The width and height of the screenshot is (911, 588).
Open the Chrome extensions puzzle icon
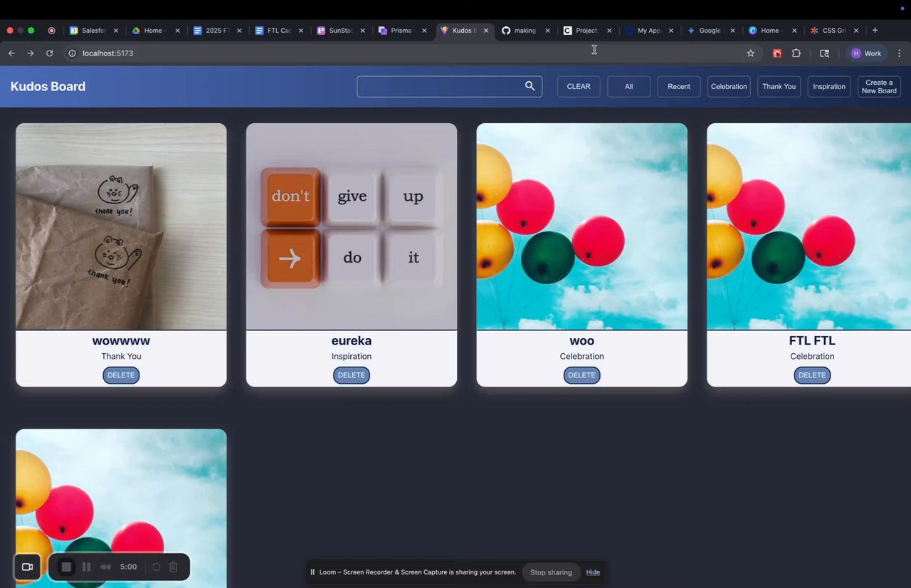[x=796, y=53]
